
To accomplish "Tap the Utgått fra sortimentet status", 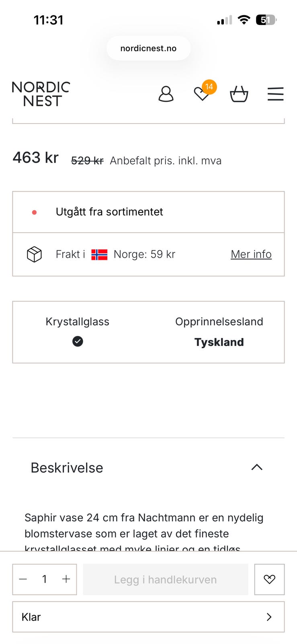I will 109,212.
